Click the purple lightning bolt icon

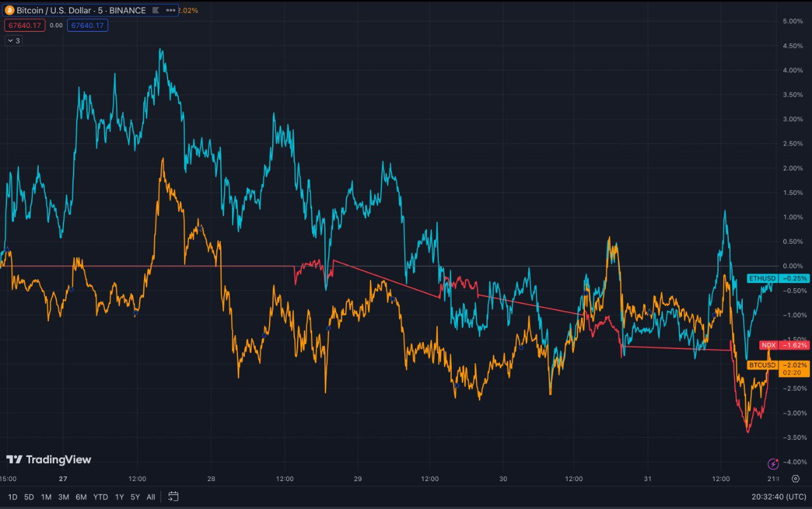click(773, 464)
